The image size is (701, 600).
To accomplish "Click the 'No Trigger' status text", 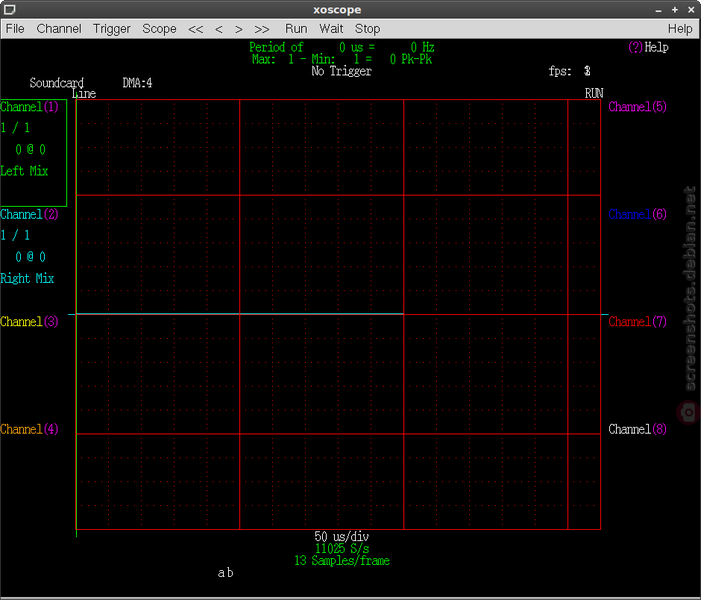I will pos(342,71).
